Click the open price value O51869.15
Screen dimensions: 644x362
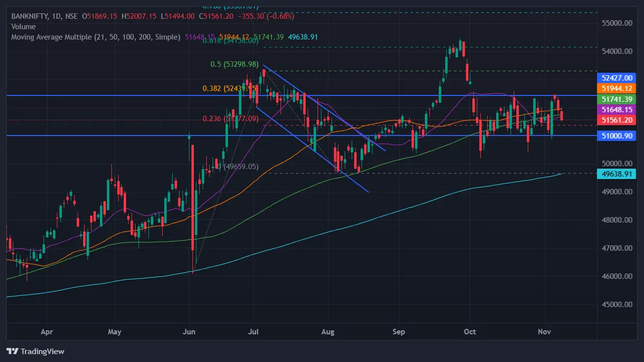(99, 16)
